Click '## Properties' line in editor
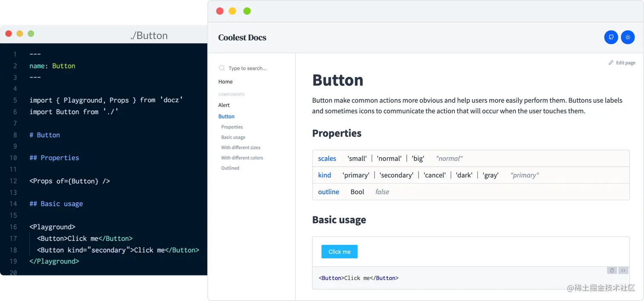Image resolution: width=644 pixels, height=301 pixels. 54,158
